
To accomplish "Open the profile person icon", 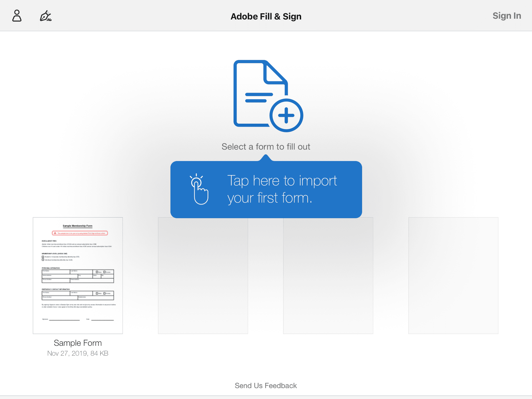I will coord(17,16).
